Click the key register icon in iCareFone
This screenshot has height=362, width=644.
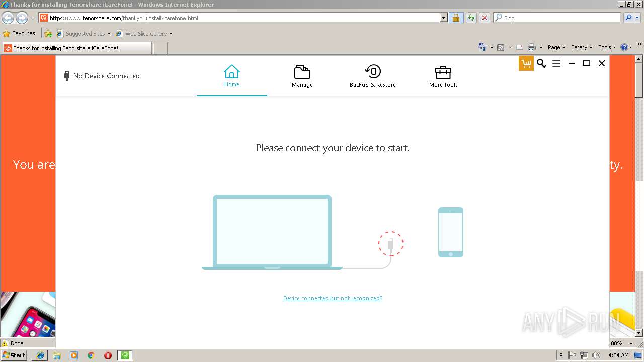pos(541,63)
